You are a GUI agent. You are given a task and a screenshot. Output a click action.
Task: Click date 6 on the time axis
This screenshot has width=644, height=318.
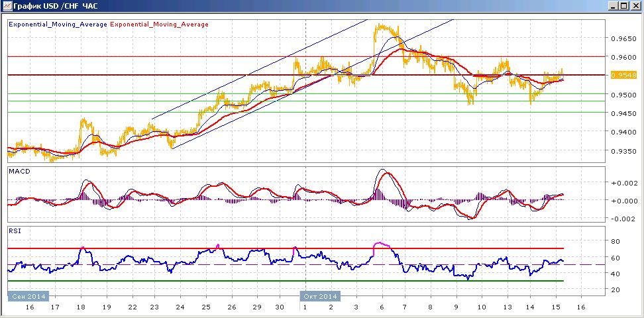(x=382, y=307)
